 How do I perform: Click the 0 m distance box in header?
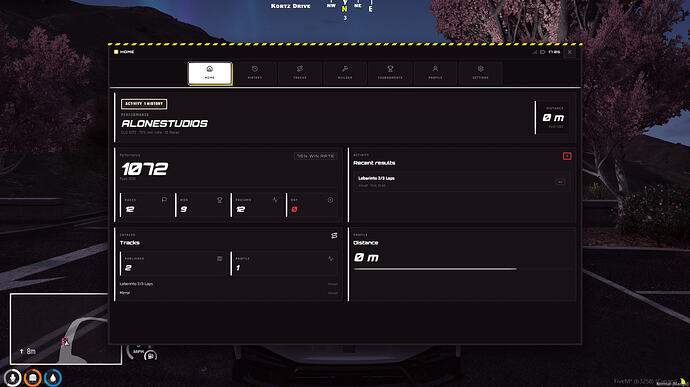point(553,118)
